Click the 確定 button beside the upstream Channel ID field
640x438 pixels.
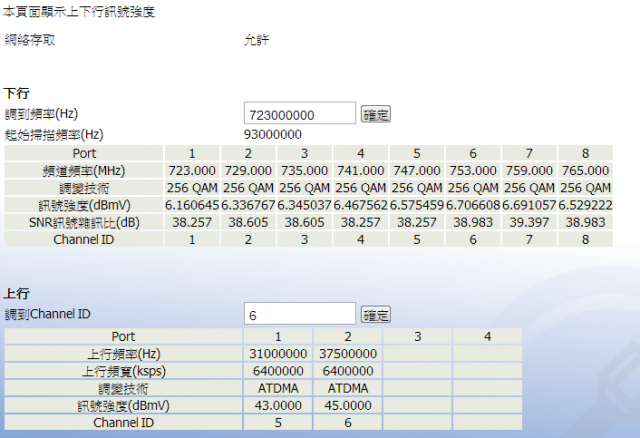[376, 315]
